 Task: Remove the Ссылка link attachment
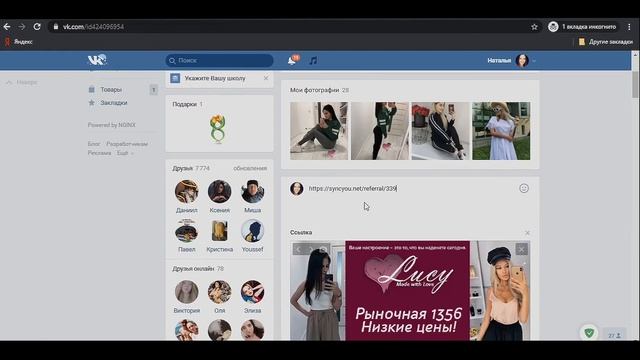[x=527, y=233]
